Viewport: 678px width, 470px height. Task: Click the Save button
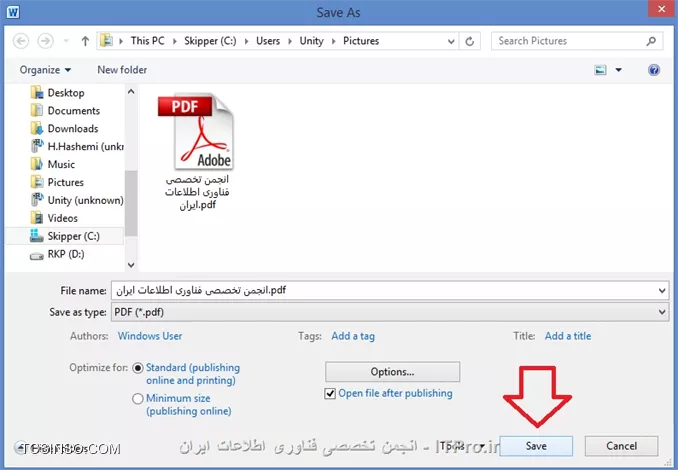click(536, 446)
